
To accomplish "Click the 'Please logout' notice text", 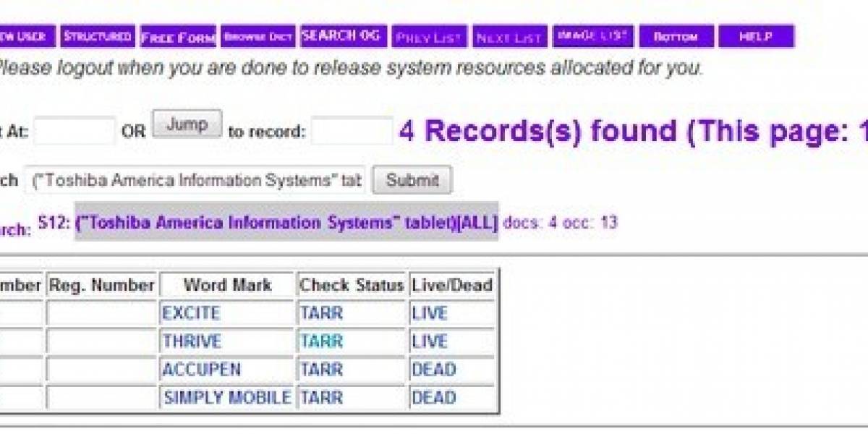I will (x=349, y=69).
